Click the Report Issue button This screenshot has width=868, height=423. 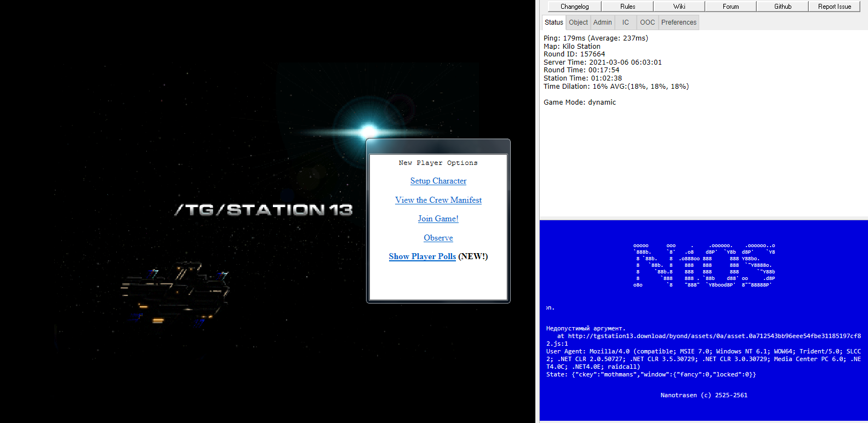(834, 7)
